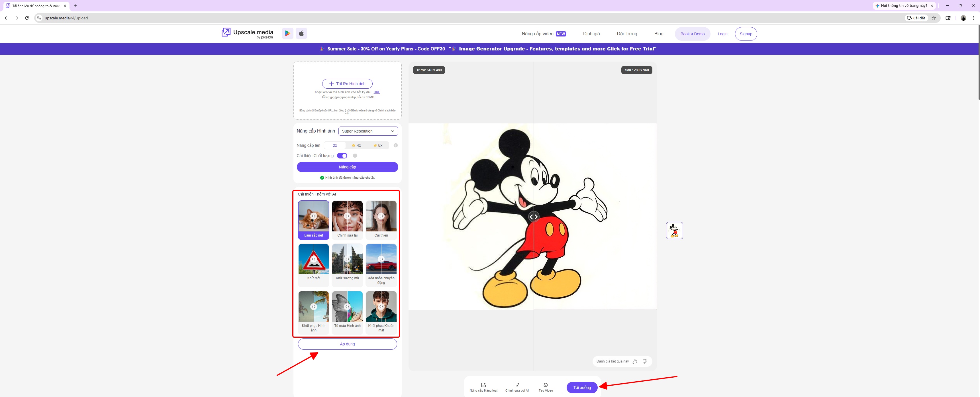Open Nâng cấp Hàng loạt batch upscale
Image resolution: width=980 pixels, height=397 pixels.
click(x=483, y=387)
